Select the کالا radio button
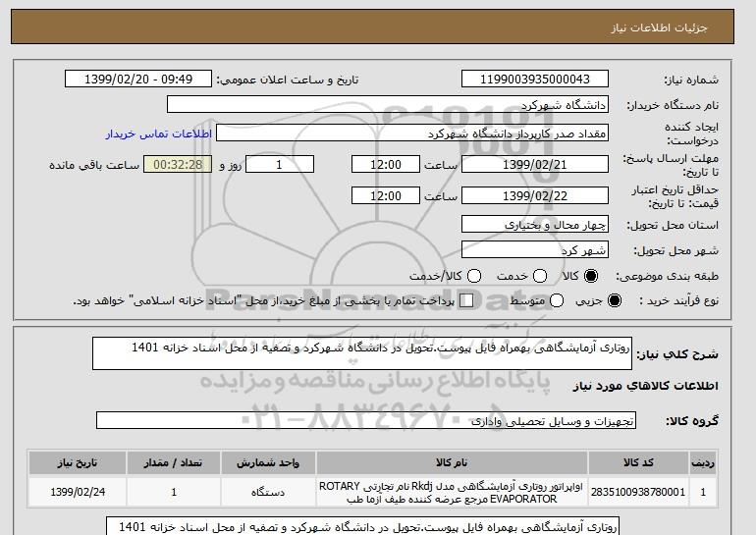Viewport: 756px width, 535px height. coord(591,276)
